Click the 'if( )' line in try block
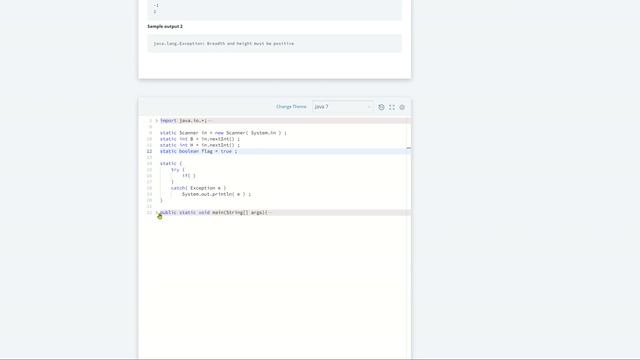 (x=189, y=176)
